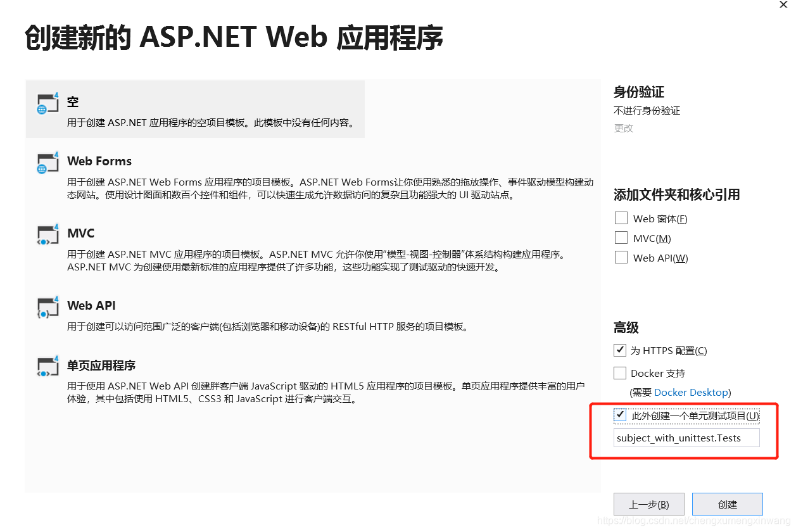Select the Web Forms template icon
The width and height of the screenshot is (796, 532).
(x=47, y=162)
